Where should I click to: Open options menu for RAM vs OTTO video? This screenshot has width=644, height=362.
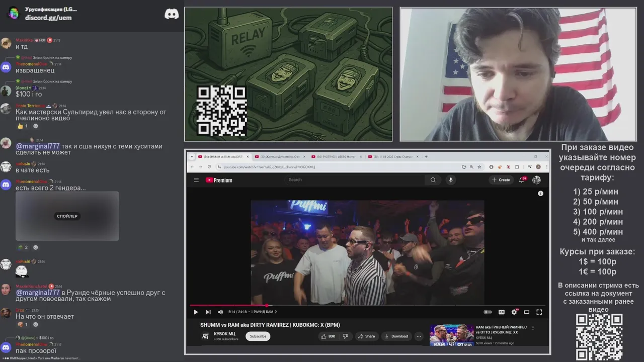click(533, 328)
